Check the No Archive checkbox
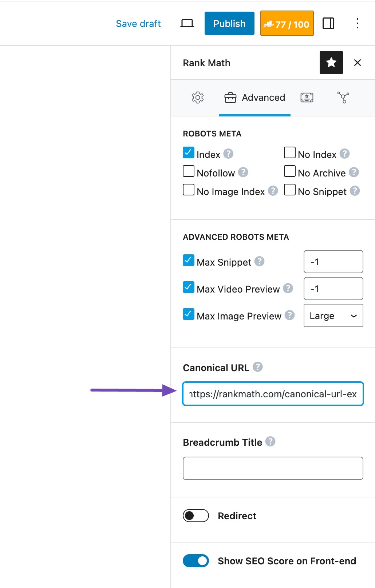Viewport: 375px width, 588px height. pos(290,171)
